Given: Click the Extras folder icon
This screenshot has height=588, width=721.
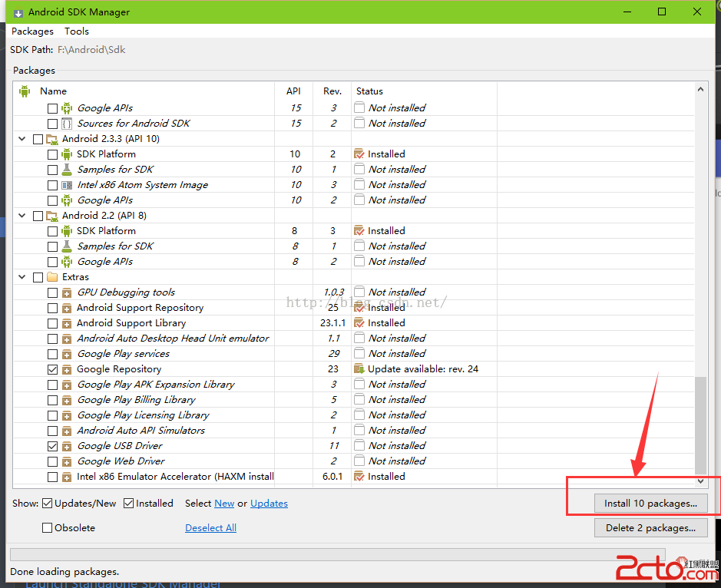Looking at the screenshot, I should coord(52,277).
